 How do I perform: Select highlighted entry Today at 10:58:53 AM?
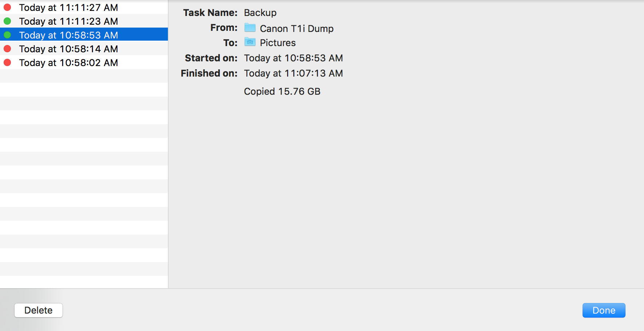pyautogui.click(x=84, y=35)
